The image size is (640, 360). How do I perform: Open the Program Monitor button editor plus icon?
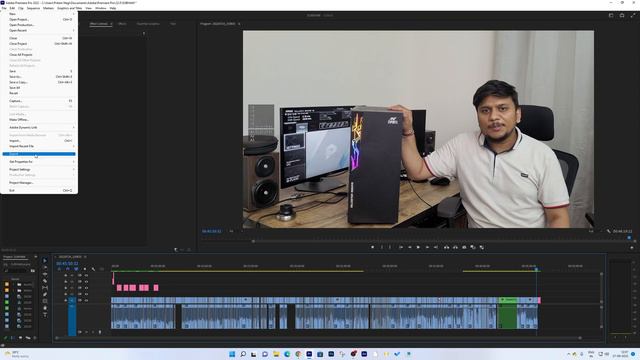632,247
